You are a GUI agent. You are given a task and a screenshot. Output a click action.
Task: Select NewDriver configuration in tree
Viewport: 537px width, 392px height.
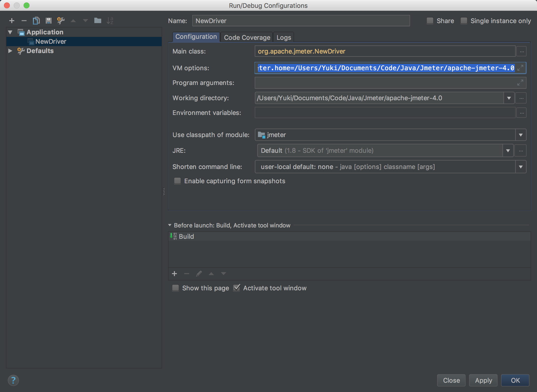pyautogui.click(x=84, y=42)
